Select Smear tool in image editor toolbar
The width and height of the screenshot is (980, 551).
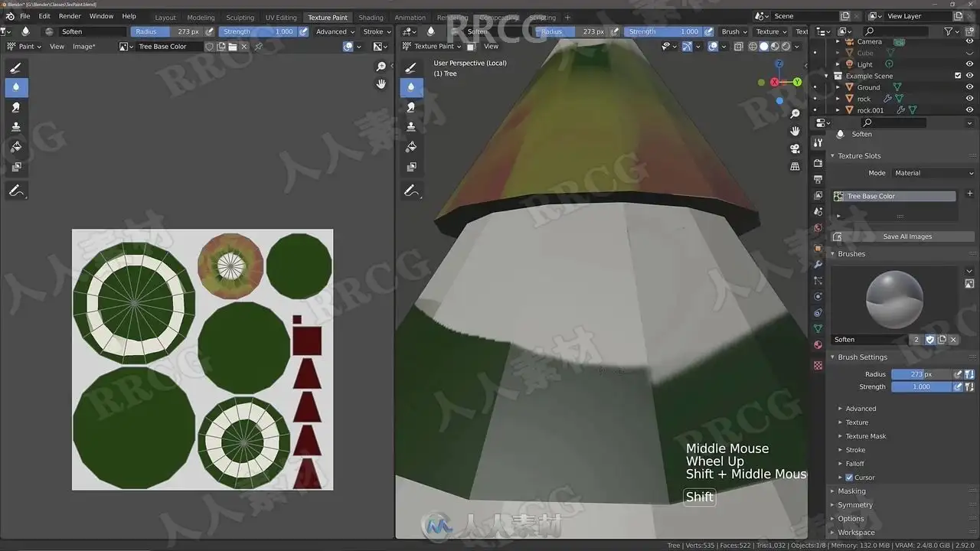coord(16,108)
